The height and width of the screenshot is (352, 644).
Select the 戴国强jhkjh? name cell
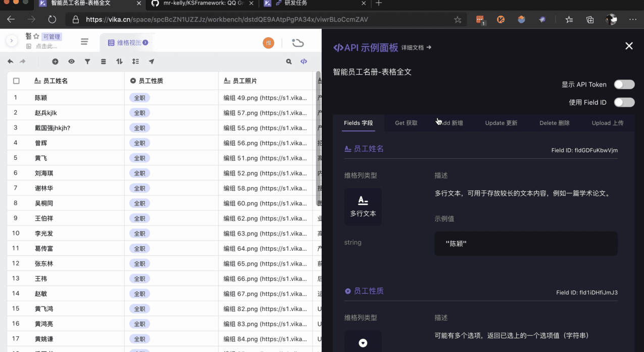[x=75, y=128]
